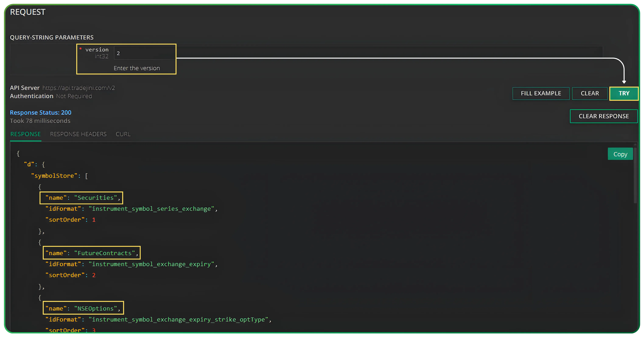644x337 pixels.
Task: Click the TRY button
Action: tap(624, 93)
